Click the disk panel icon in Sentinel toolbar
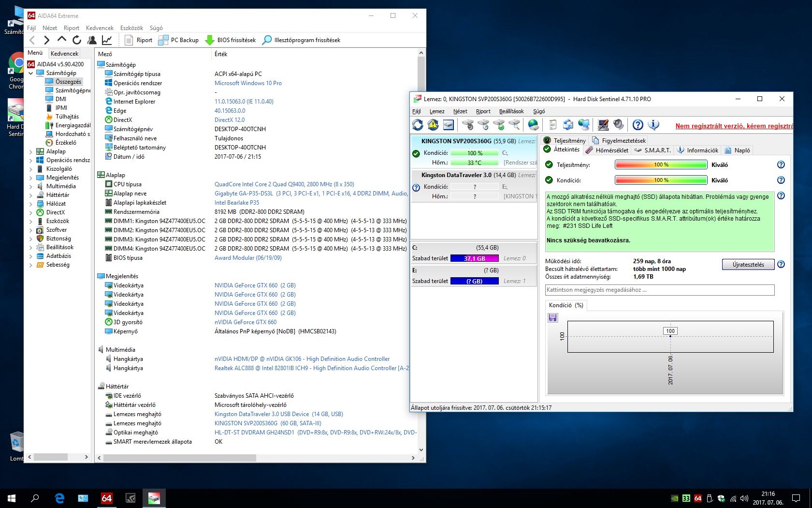This screenshot has height=508, width=812. (x=449, y=125)
